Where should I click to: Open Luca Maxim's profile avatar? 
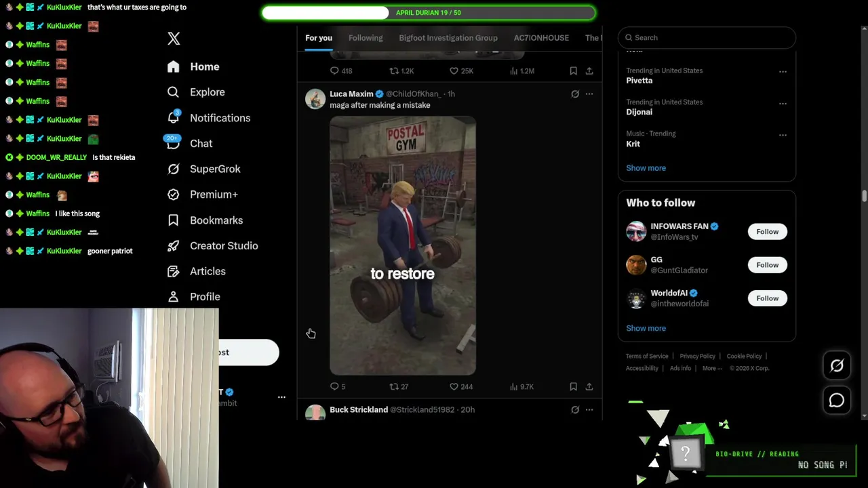[315, 99]
